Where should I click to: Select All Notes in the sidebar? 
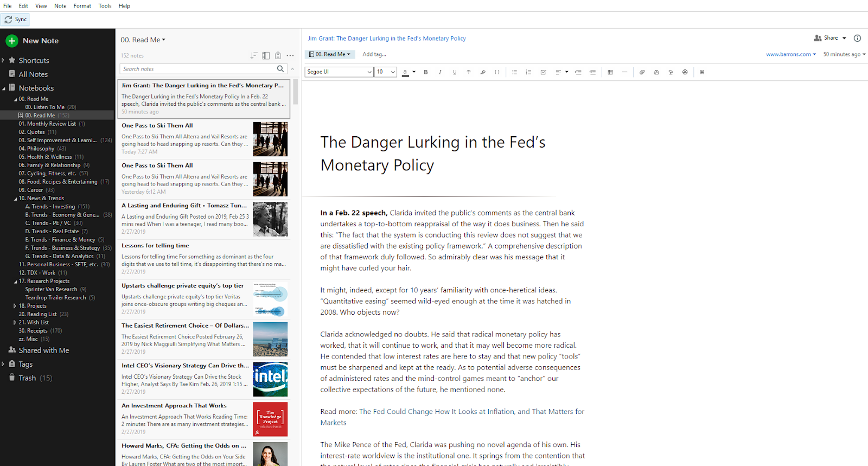pos(33,74)
